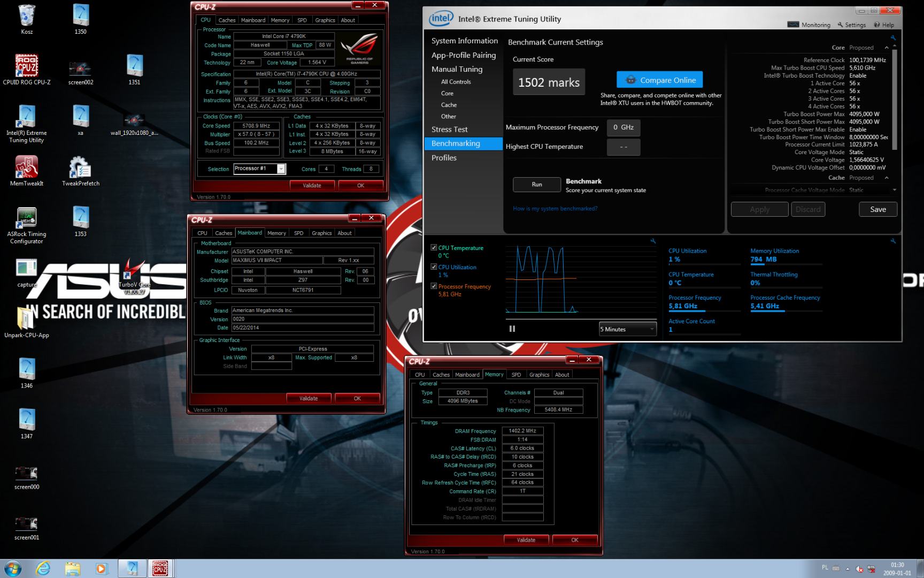The height and width of the screenshot is (578, 924).
Task: Click wrench icon above monitoring graph
Action: pyautogui.click(x=653, y=241)
